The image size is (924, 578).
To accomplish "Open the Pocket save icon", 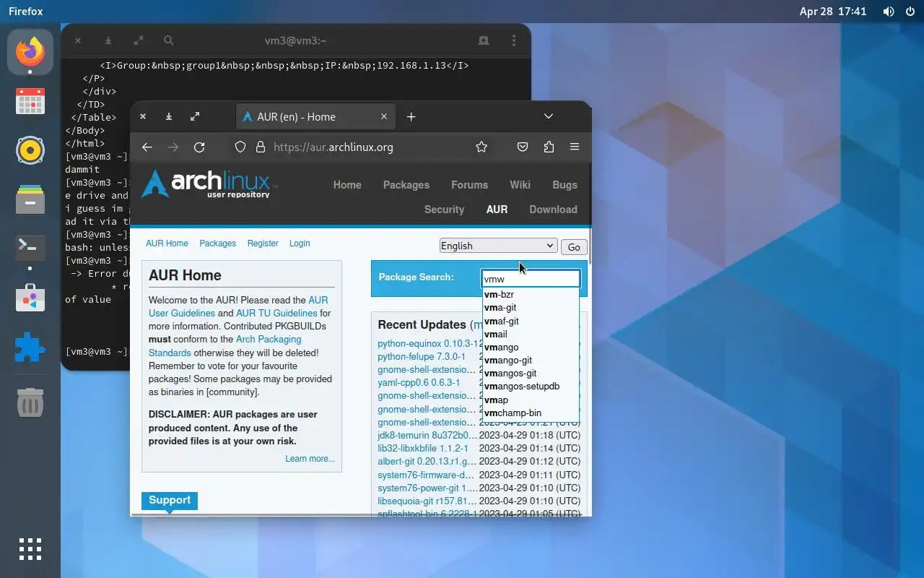I will click(523, 147).
